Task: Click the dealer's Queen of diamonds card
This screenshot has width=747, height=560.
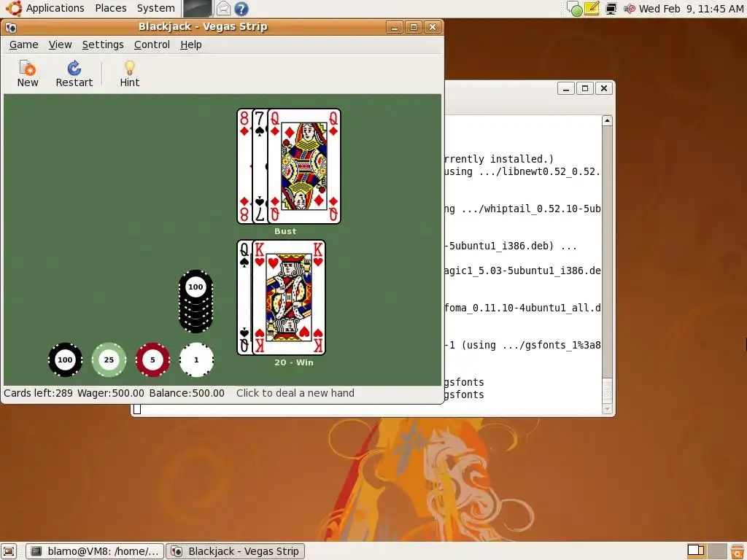Action: 304,166
